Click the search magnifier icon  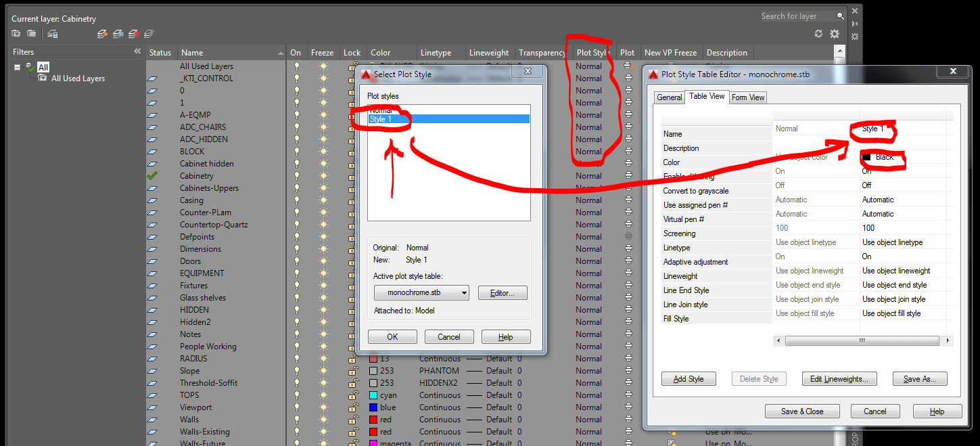pyautogui.click(x=841, y=16)
